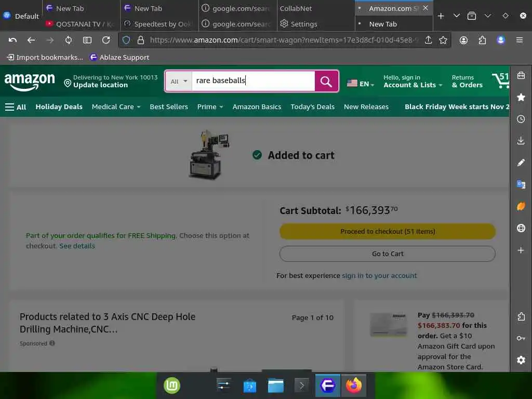Screen dimensions: 532x399
Task: Open the history clock in right sidebar
Action: pos(521,119)
